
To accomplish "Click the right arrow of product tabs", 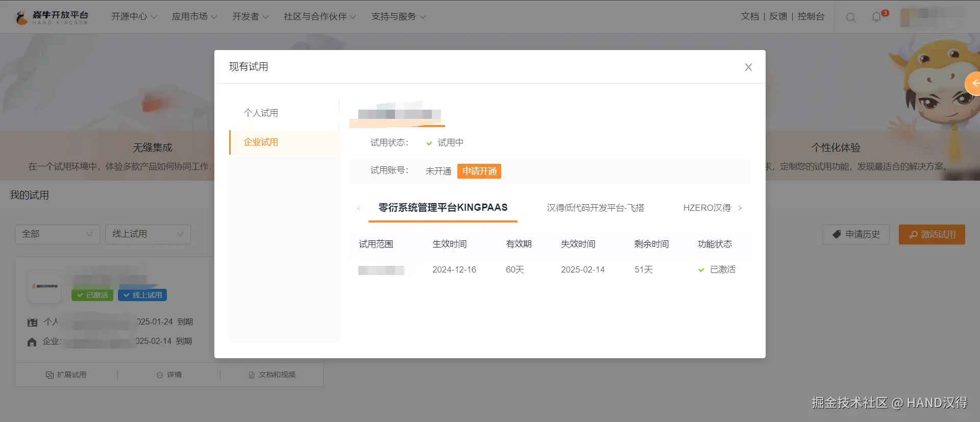I will (740, 208).
